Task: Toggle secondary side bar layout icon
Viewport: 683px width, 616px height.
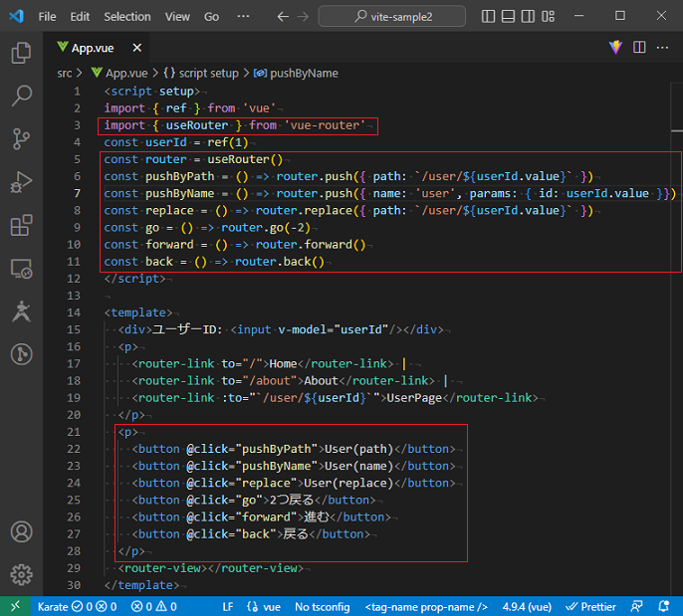Action: pyautogui.click(x=528, y=17)
